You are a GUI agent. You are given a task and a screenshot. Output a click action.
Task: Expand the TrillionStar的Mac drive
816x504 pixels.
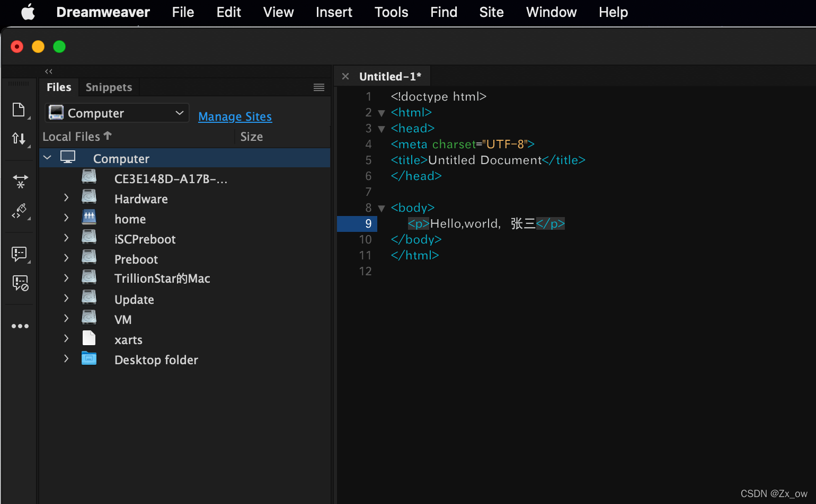coord(66,278)
